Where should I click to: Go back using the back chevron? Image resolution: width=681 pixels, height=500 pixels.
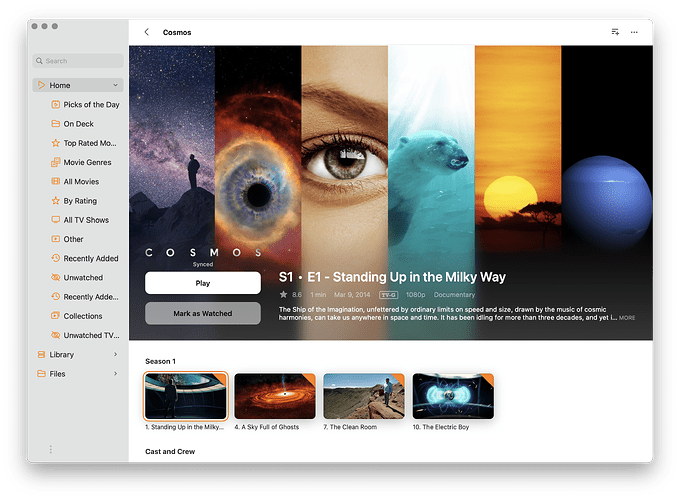pyautogui.click(x=147, y=32)
